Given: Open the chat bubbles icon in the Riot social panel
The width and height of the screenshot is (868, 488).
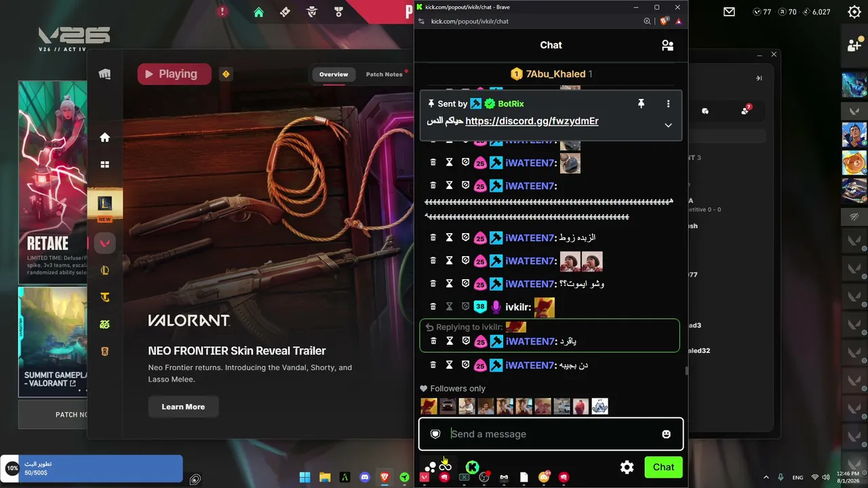Looking at the screenshot, I should coord(705,110).
